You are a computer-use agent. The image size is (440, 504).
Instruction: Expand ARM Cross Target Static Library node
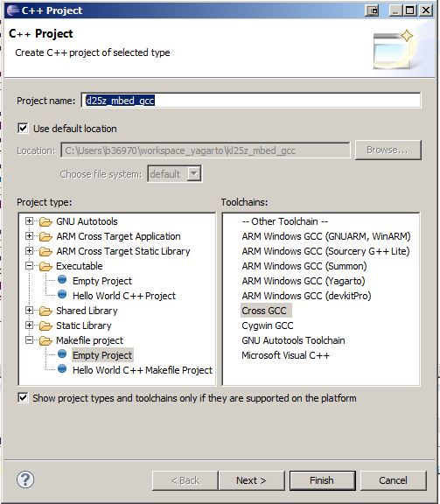29,251
